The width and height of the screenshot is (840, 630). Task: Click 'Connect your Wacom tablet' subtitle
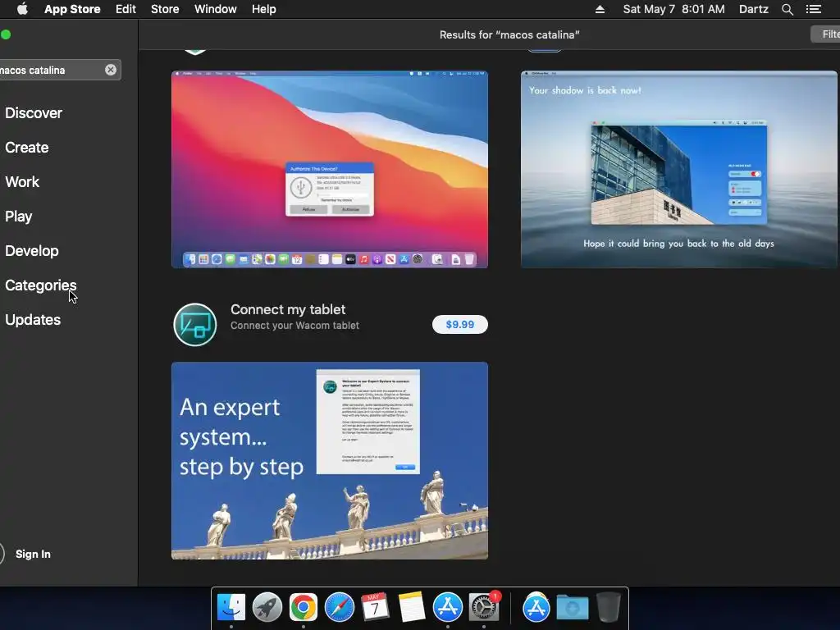pyautogui.click(x=294, y=325)
